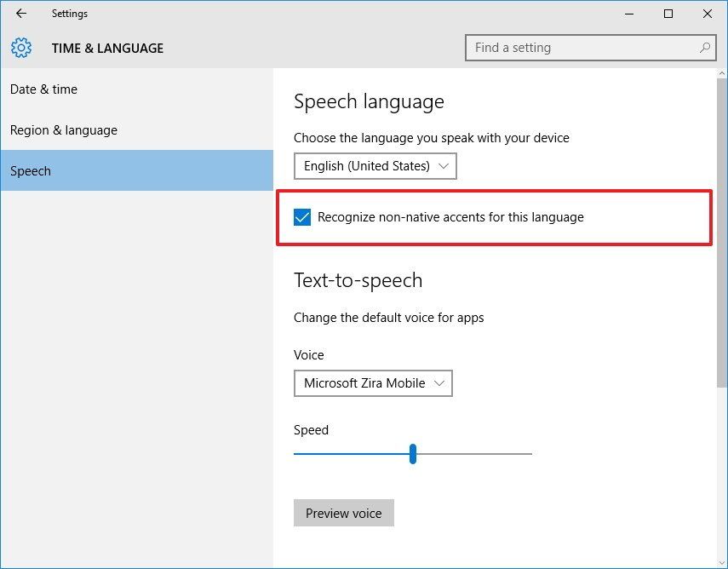
Task: Click the search magnifier icon
Action: 704,48
